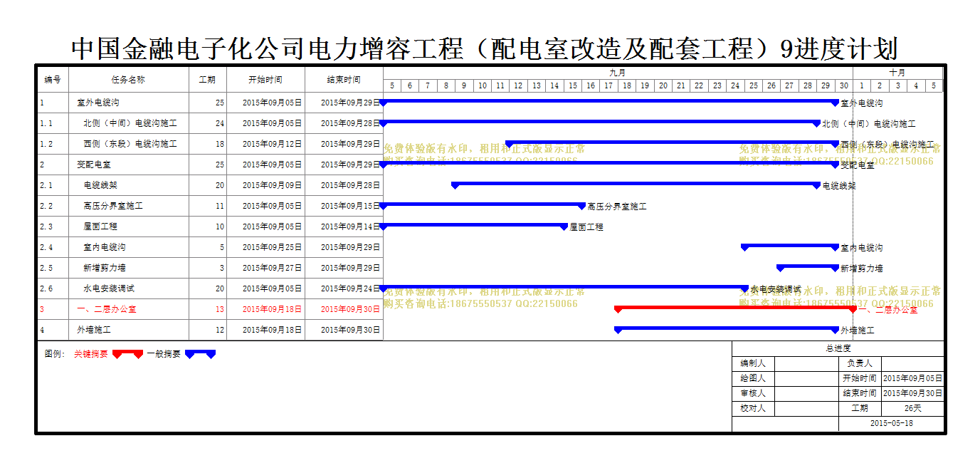Click duration 18 for 西侧电缆沟施工 row

click(220, 144)
